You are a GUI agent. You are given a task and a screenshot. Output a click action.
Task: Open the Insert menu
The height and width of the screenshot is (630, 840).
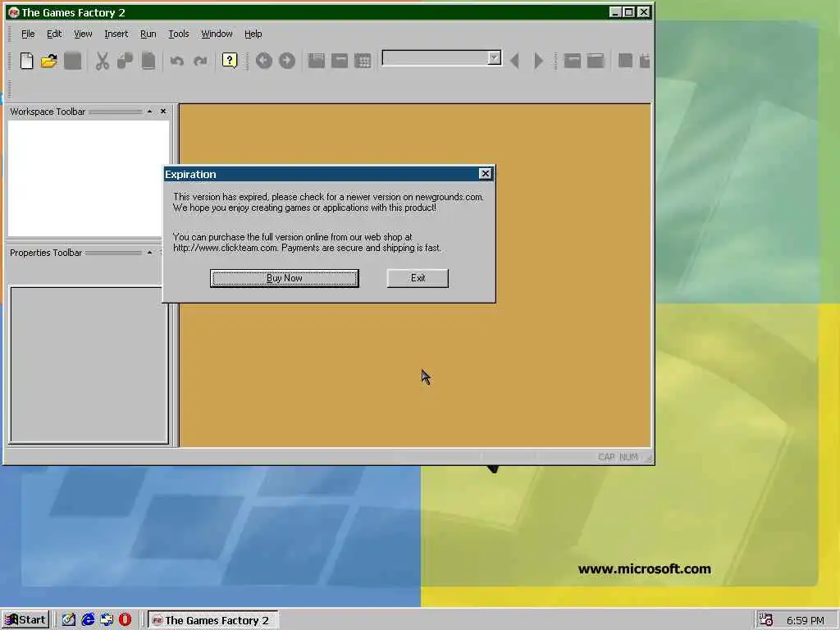(x=116, y=34)
